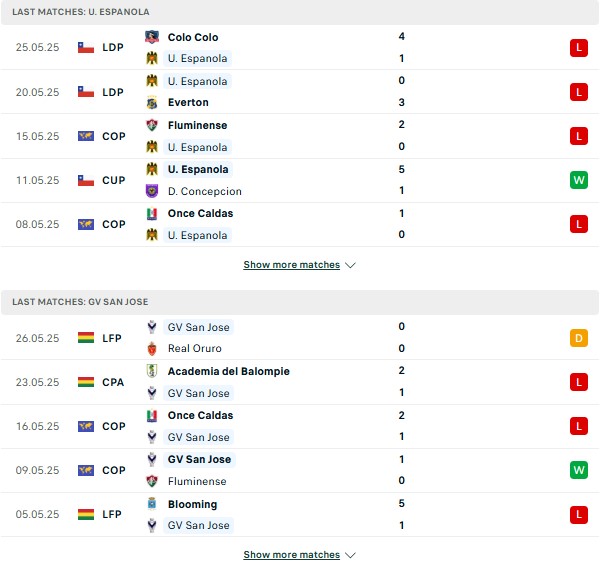The width and height of the screenshot is (601, 576).
Task: Click Chile flag on 25.05.25 match
Action: pyautogui.click(x=86, y=48)
